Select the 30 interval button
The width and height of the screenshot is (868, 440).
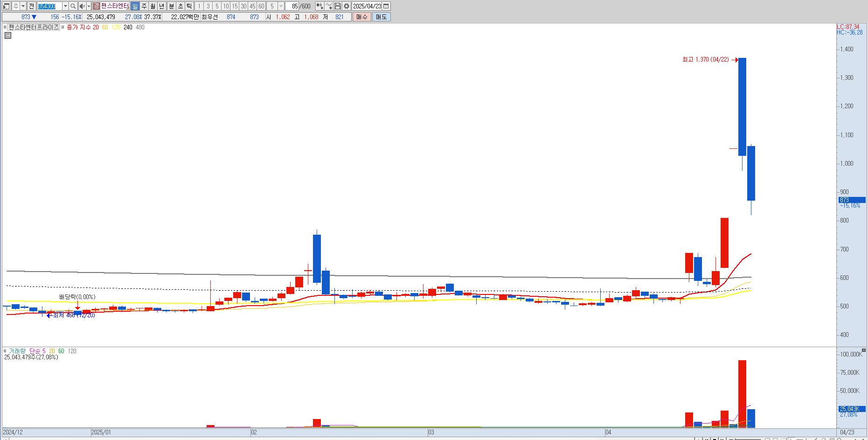tap(243, 6)
